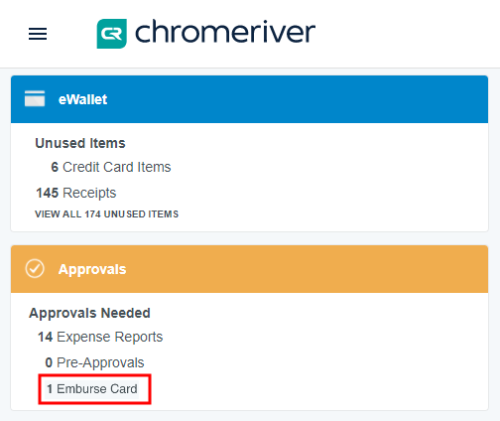
Task: Click the Unused Items heading
Action: pyautogui.click(x=80, y=143)
